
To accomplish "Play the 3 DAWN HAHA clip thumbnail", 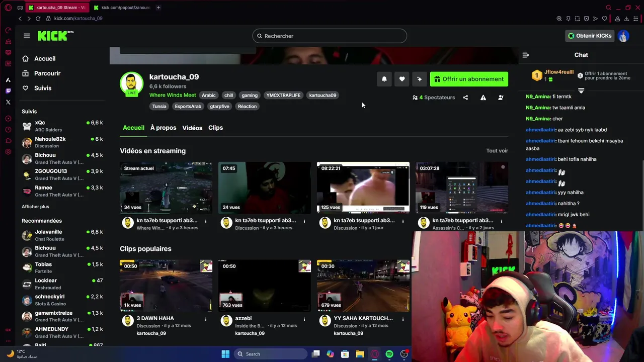I will (166, 286).
